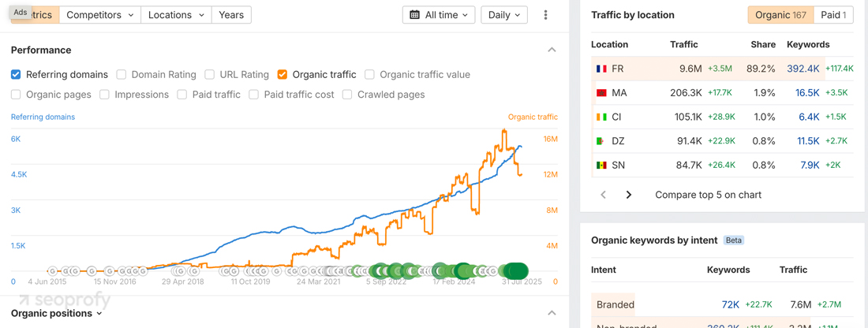Click the Intent column header

pos(604,270)
